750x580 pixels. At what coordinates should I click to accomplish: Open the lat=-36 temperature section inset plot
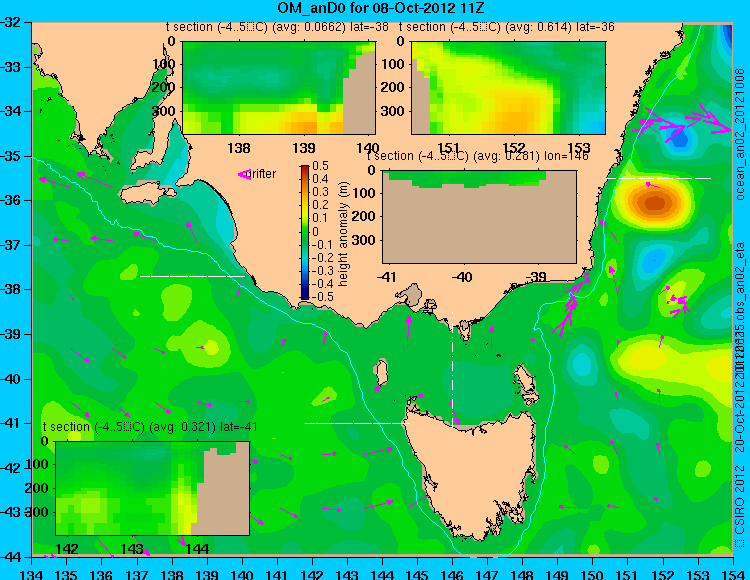click(x=508, y=88)
